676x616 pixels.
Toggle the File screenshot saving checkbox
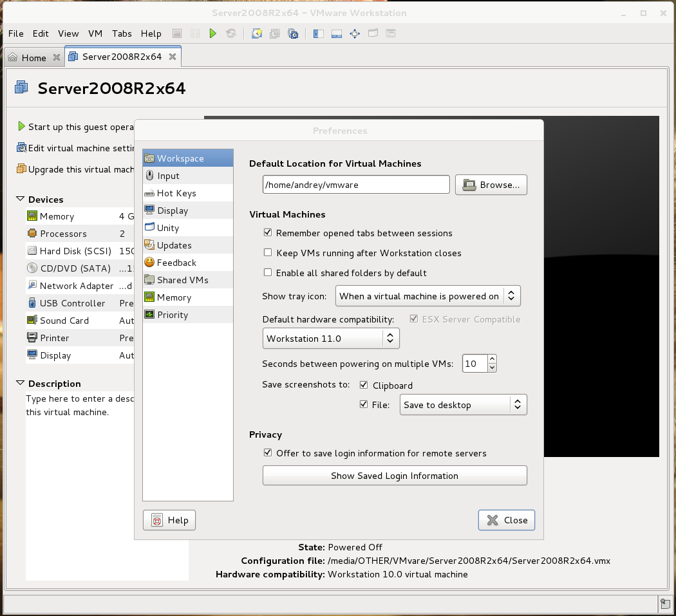point(364,404)
